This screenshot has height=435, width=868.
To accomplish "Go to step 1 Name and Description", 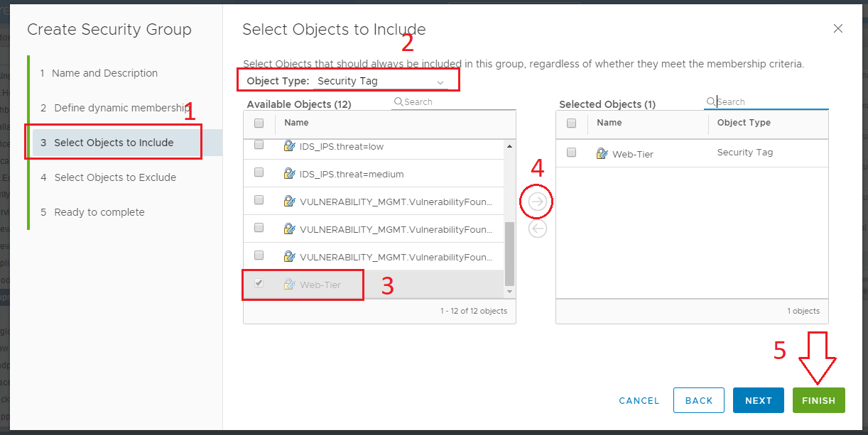I will click(x=104, y=73).
